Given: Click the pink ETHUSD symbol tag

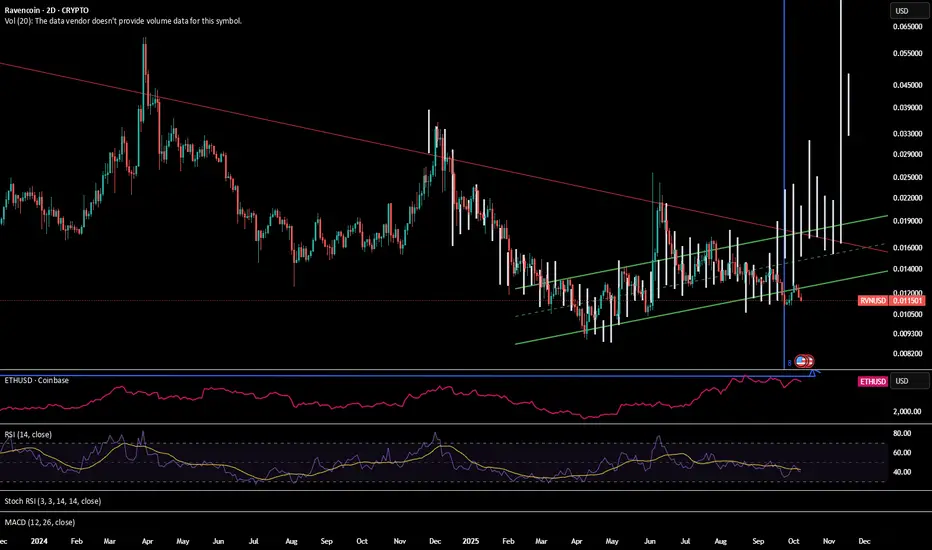Looking at the screenshot, I should pyautogui.click(x=875, y=381).
